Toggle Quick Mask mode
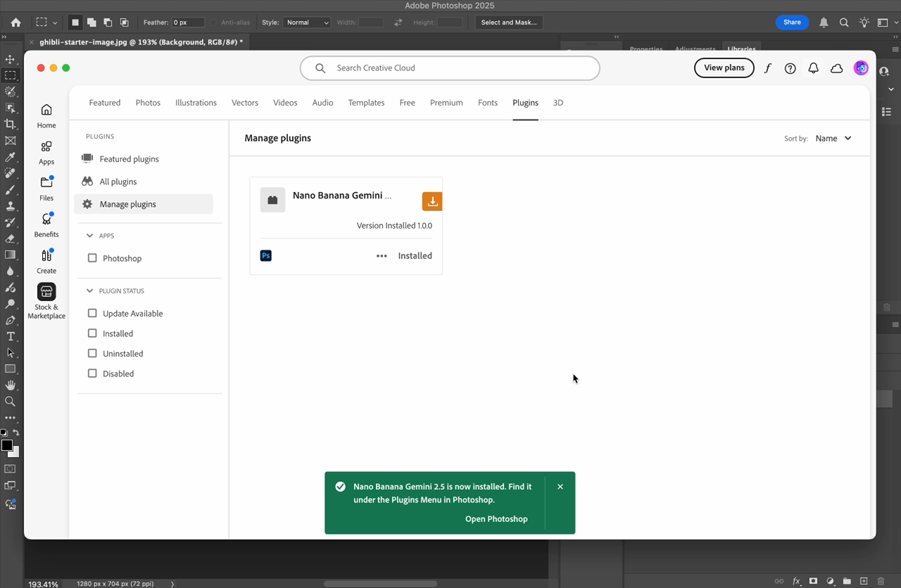901x588 pixels. pyautogui.click(x=10, y=468)
